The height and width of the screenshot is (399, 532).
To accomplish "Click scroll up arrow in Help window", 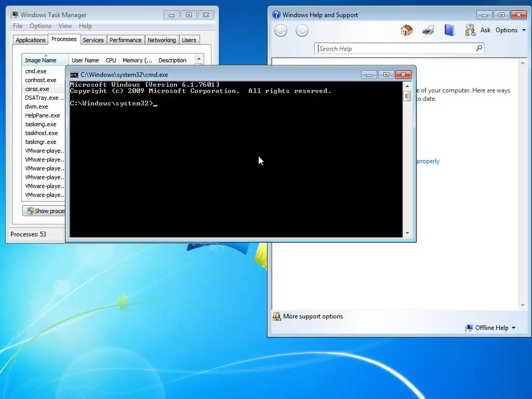I will tap(523, 63).
